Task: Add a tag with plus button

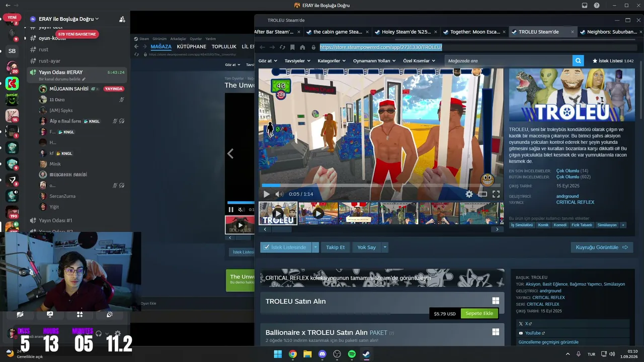Action: click(x=623, y=225)
